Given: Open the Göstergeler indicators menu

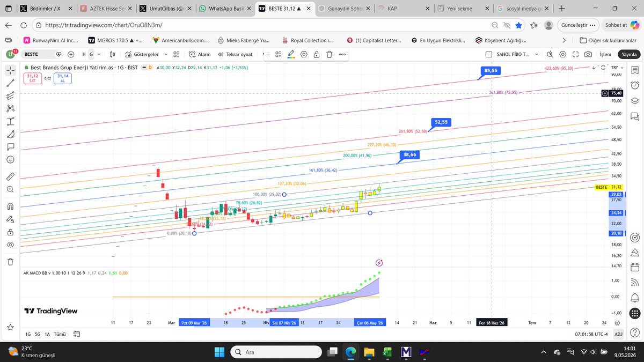Looking at the screenshot, I should tap(142, 54).
